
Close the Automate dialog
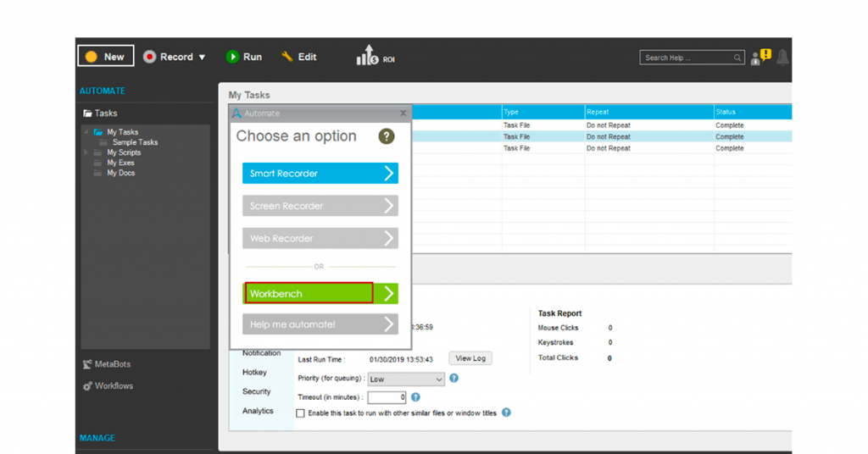tap(403, 113)
